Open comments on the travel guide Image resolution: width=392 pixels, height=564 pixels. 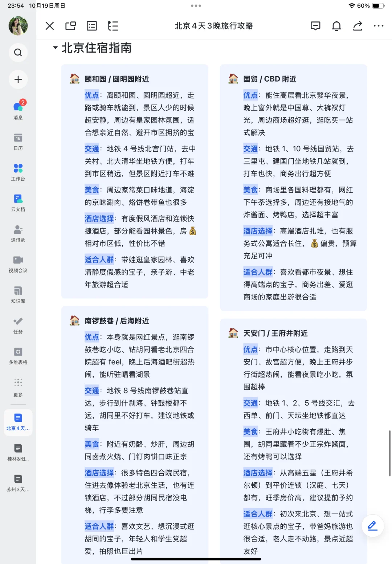(315, 26)
